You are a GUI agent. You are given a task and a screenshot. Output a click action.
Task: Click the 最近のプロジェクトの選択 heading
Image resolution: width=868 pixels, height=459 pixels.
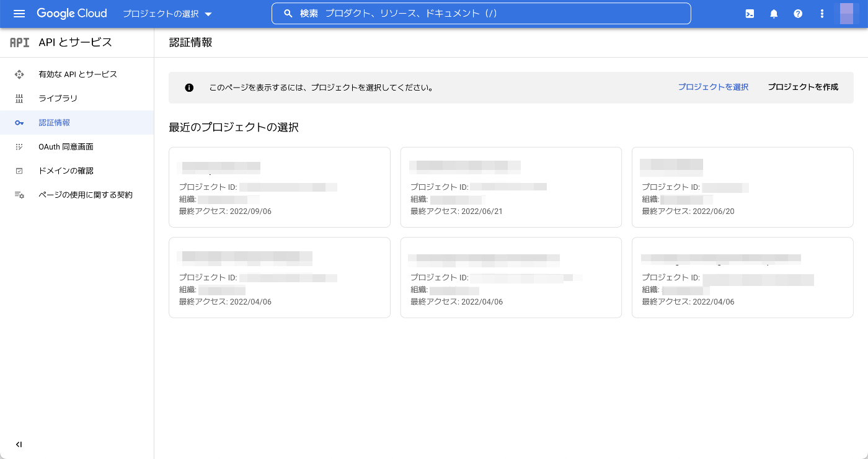[x=234, y=127]
